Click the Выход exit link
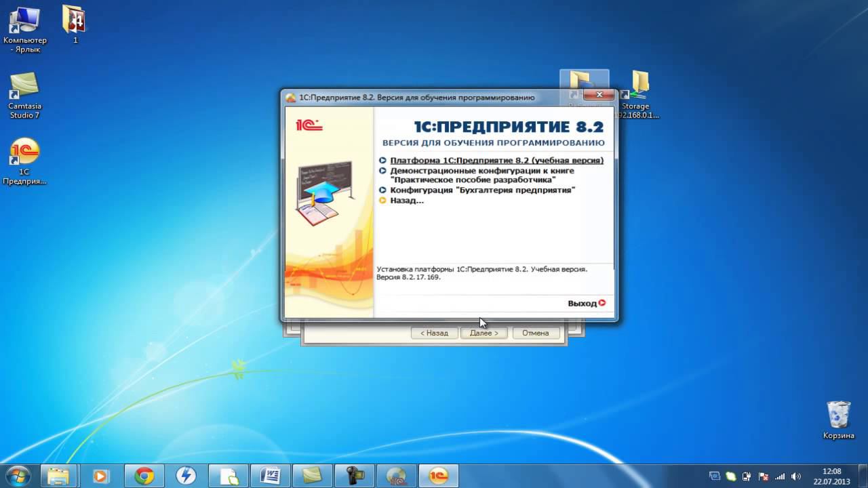Image resolution: width=868 pixels, height=488 pixels. pos(587,303)
